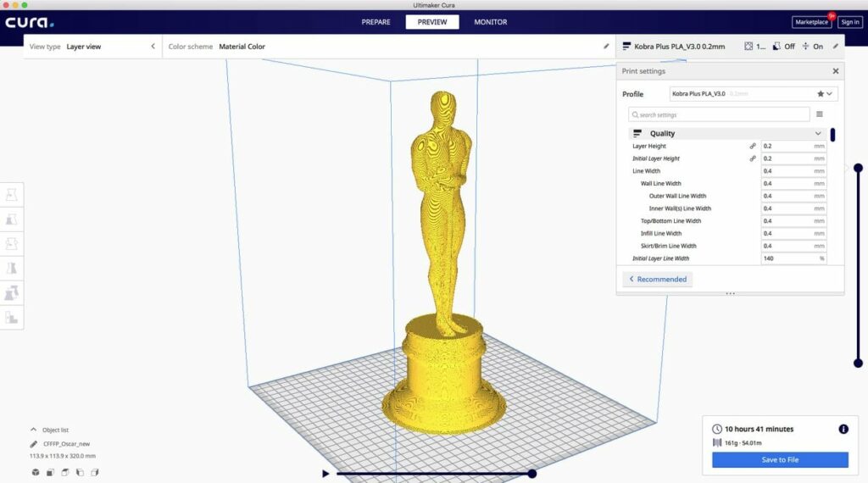The width and height of the screenshot is (868, 483).
Task: Click the print info icon beside time estimate
Action: coord(843,430)
